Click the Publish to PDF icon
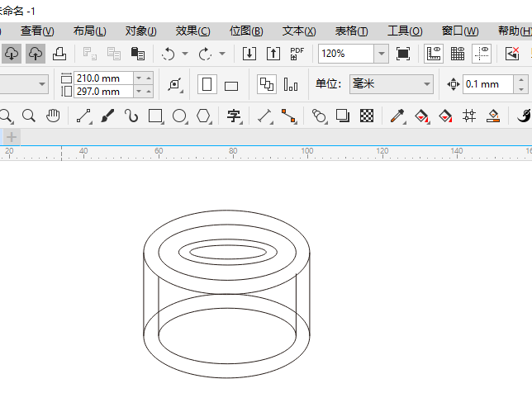This screenshot has width=532, height=412. 297,54
